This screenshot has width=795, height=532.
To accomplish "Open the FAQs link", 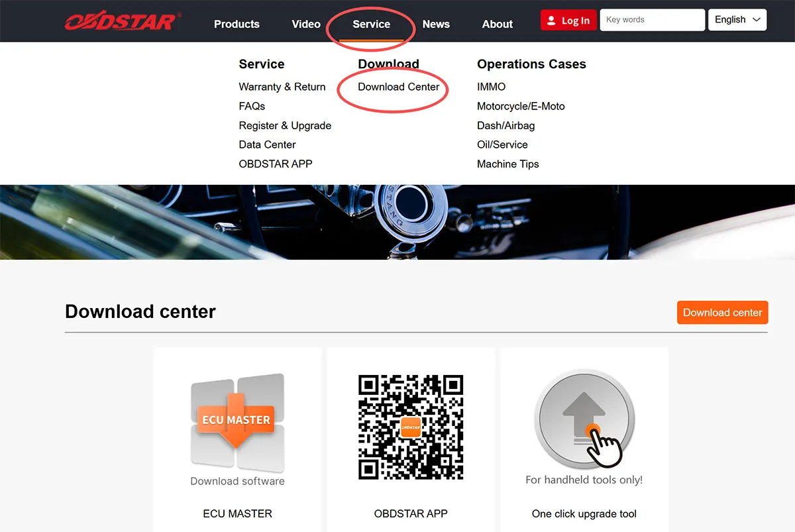I will [252, 106].
